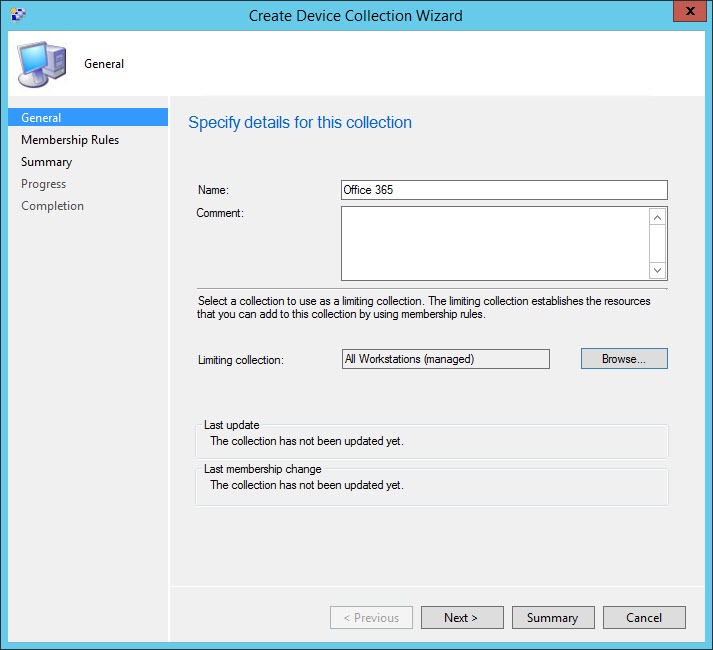
Task: Click the Summary button at bottom
Action: point(552,618)
